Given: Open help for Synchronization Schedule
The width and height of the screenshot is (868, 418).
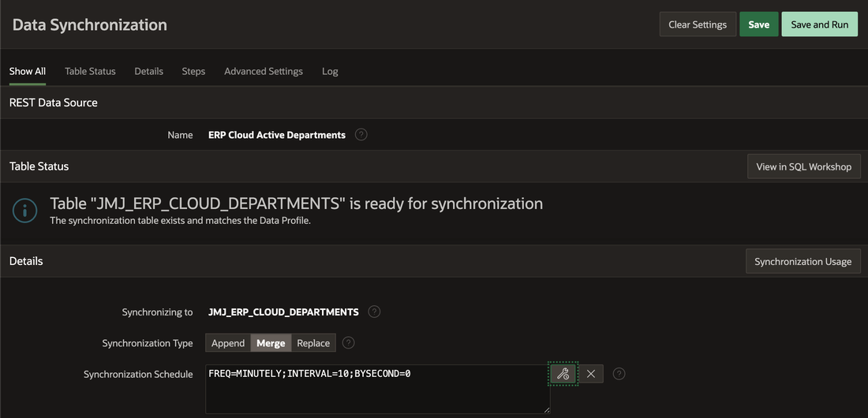Looking at the screenshot, I should (619, 374).
